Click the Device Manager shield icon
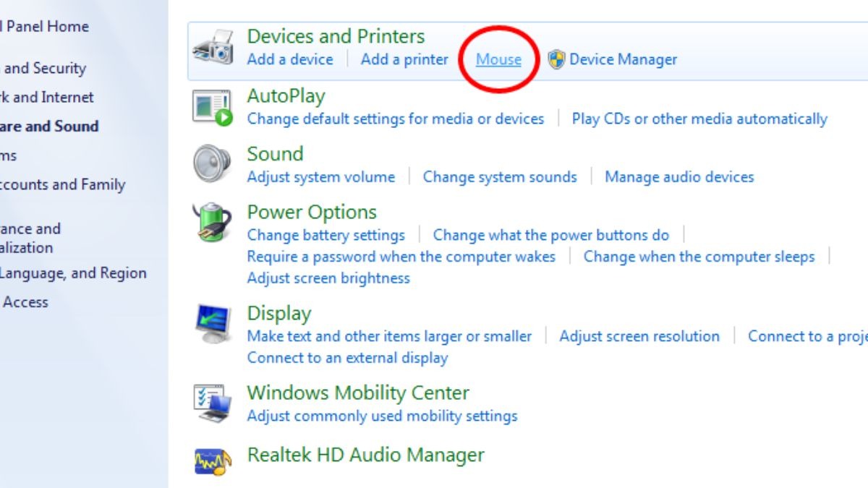 pos(556,59)
